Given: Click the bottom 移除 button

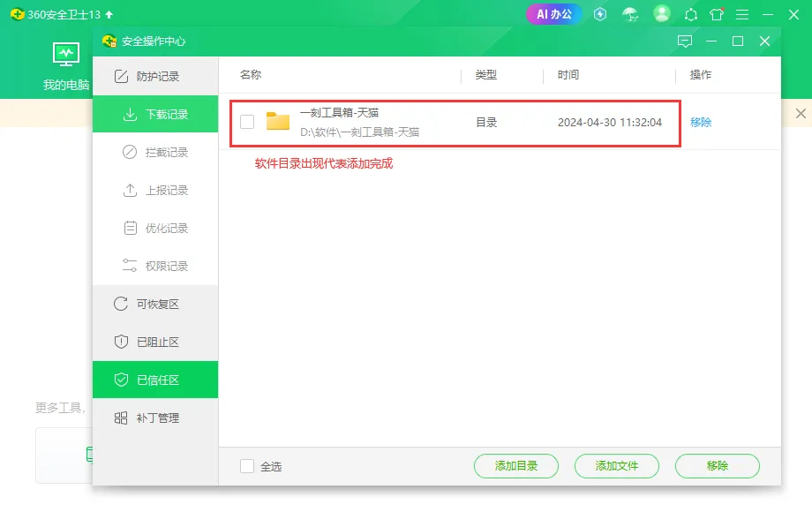Looking at the screenshot, I should [x=718, y=466].
